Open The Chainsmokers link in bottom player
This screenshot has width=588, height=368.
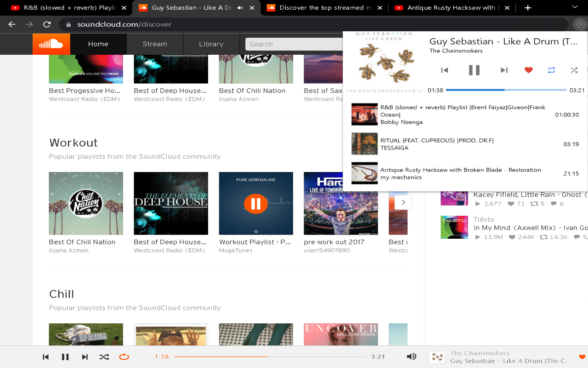click(480, 353)
